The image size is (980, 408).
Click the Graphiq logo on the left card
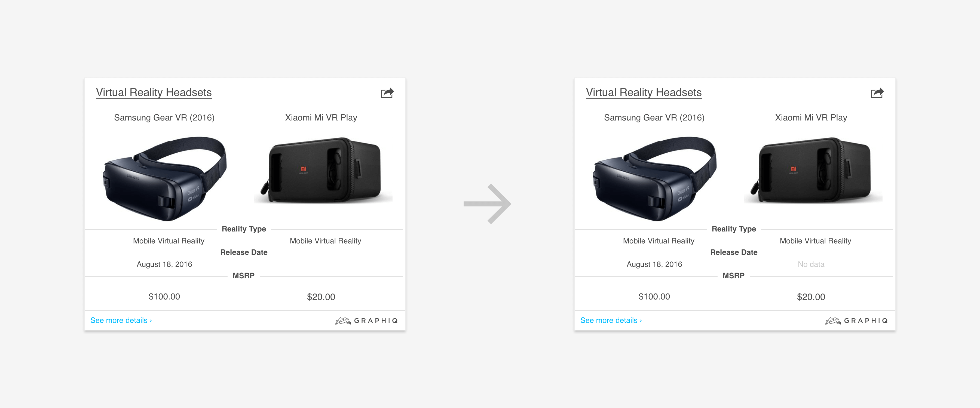click(366, 320)
